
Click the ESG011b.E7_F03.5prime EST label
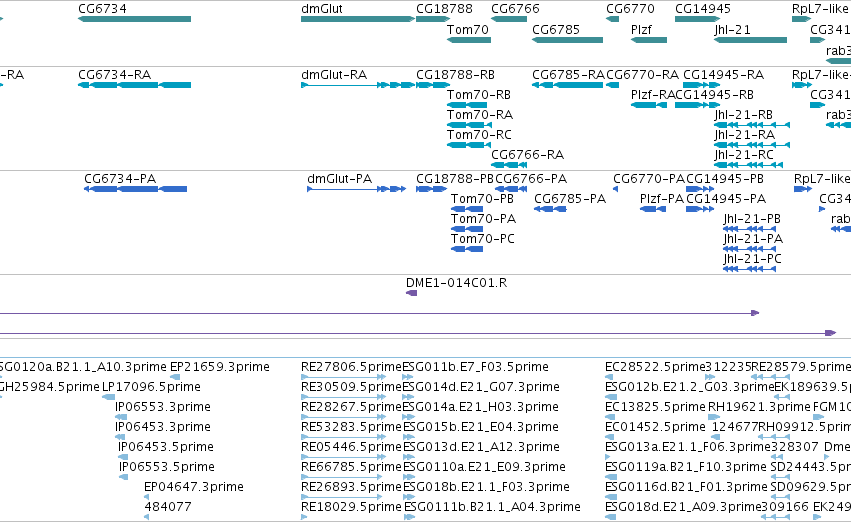[x=475, y=367]
